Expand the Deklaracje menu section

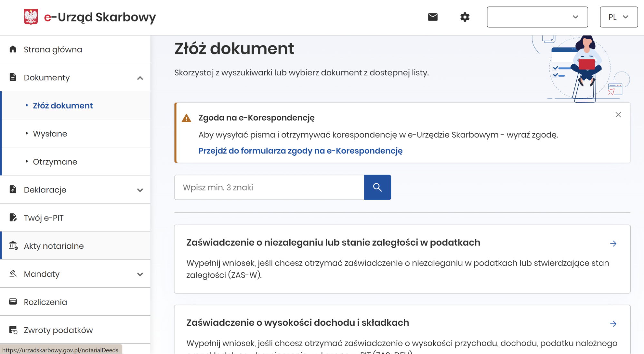point(140,190)
